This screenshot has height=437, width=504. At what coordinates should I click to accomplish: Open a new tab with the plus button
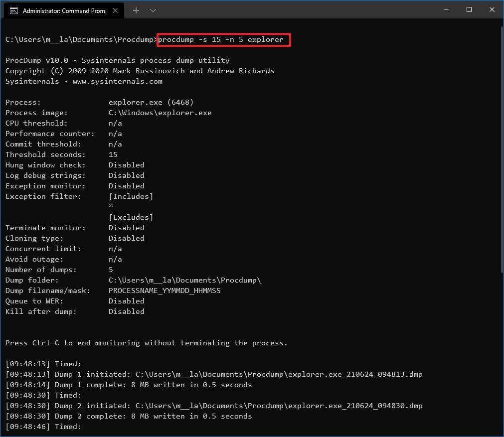coord(136,9)
